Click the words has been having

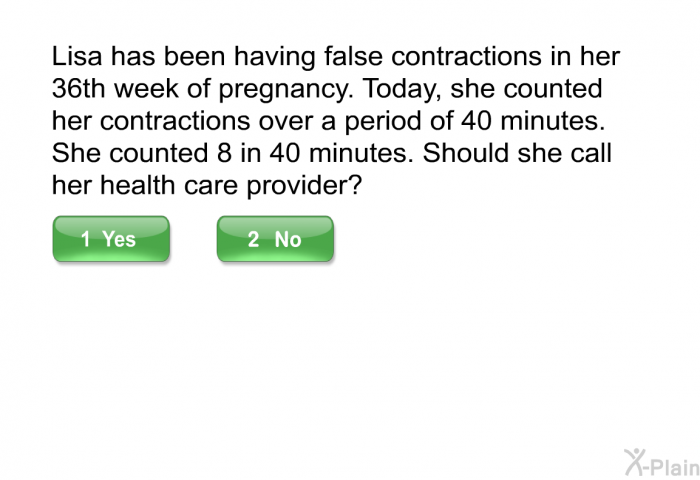212,57
